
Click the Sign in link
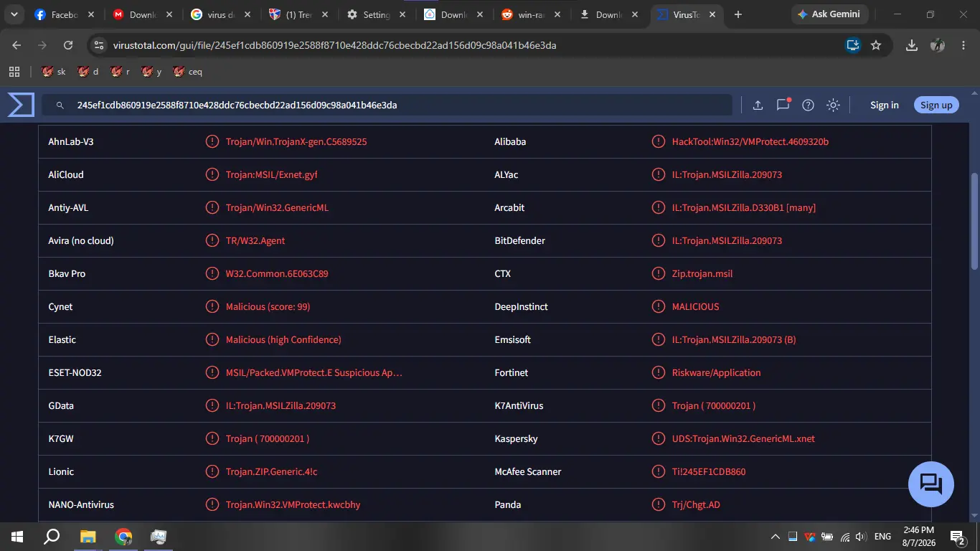pyautogui.click(x=885, y=105)
